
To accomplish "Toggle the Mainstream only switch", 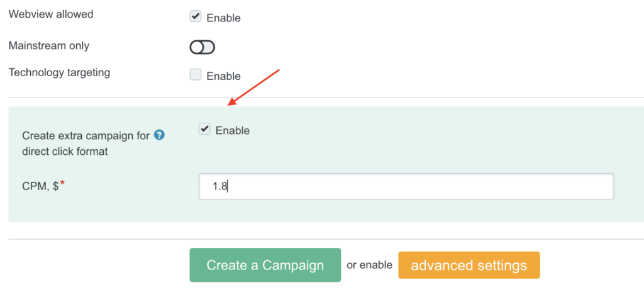I will pos(202,47).
